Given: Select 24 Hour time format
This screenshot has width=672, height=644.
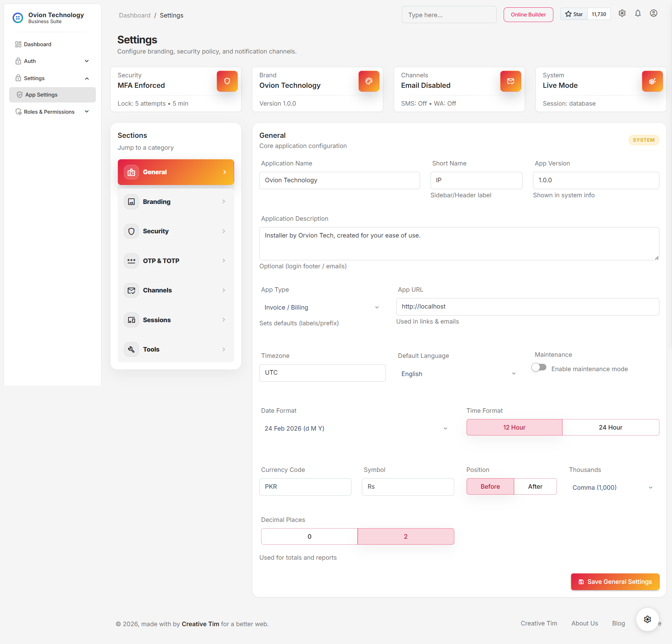Looking at the screenshot, I should (610, 427).
